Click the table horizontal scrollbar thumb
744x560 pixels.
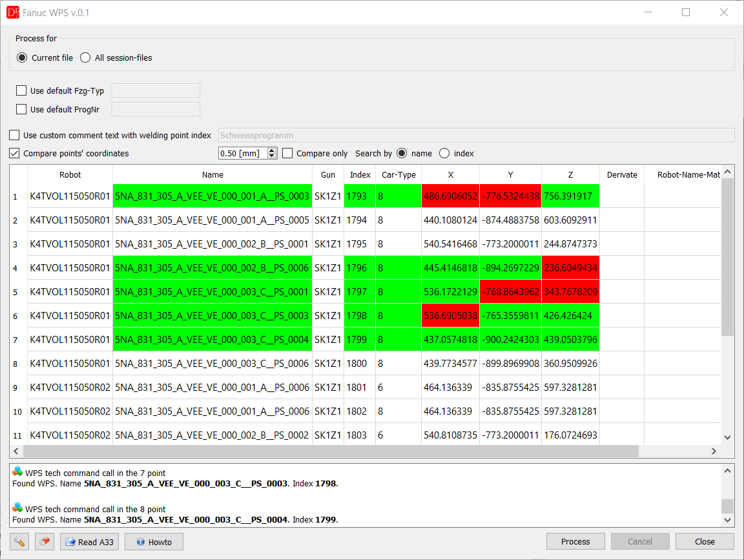pos(331,451)
